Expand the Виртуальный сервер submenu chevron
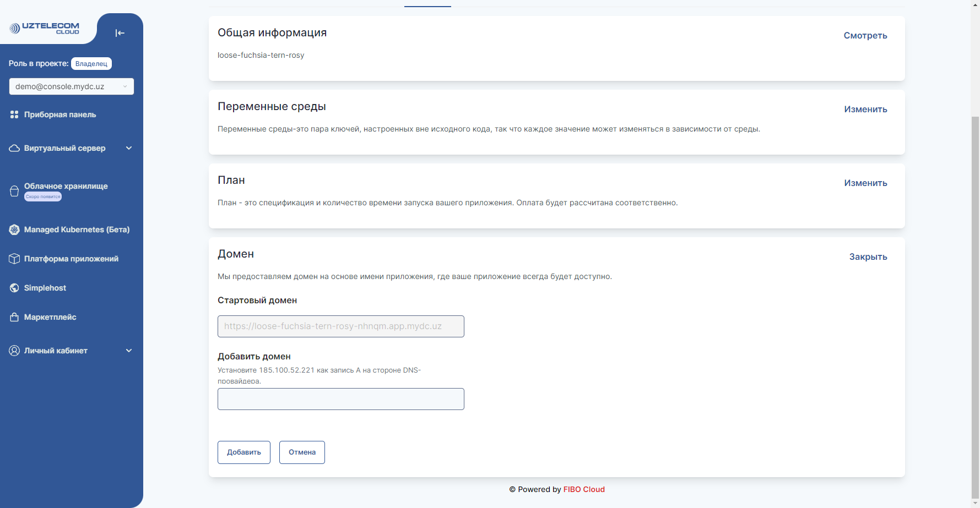The width and height of the screenshot is (980, 508). point(129,148)
